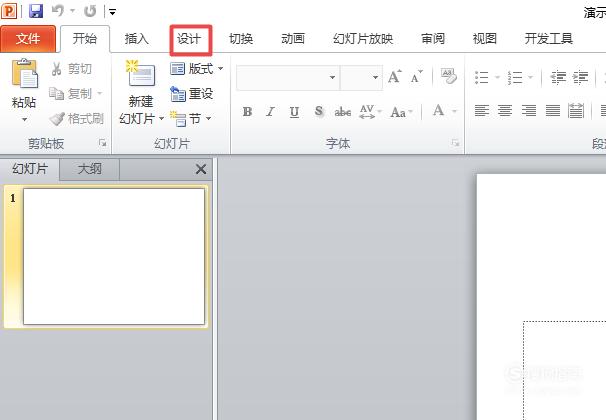Switch to the 幻灯片 slides pane tab
This screenshot has height=420, width=606.
click(30, 169)
